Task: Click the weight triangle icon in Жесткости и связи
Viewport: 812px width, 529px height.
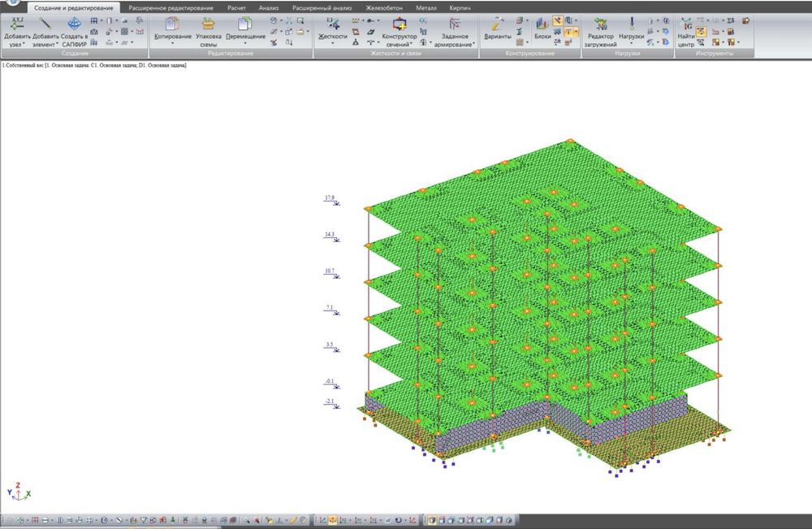Action: (356, 42)
